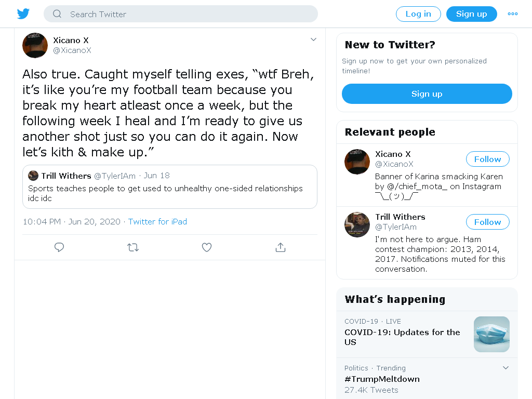Click the search magnifier icon
532x399 pixels.
(57, 14)
